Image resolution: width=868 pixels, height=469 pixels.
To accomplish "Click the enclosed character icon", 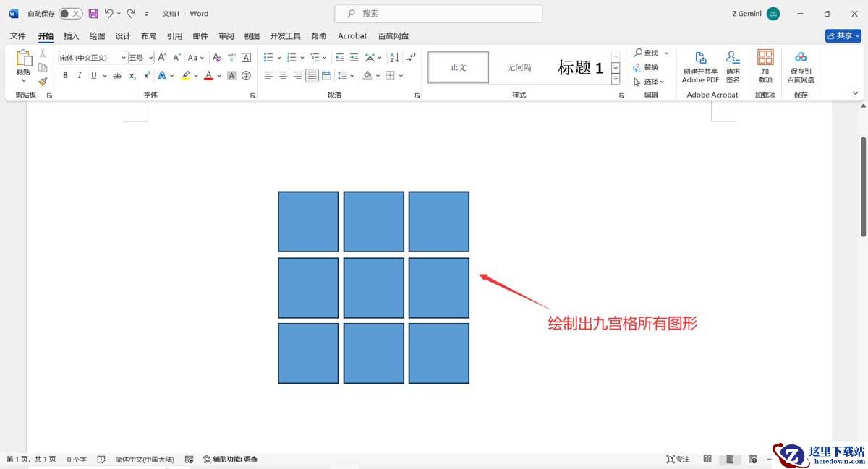I will point(246,75).
